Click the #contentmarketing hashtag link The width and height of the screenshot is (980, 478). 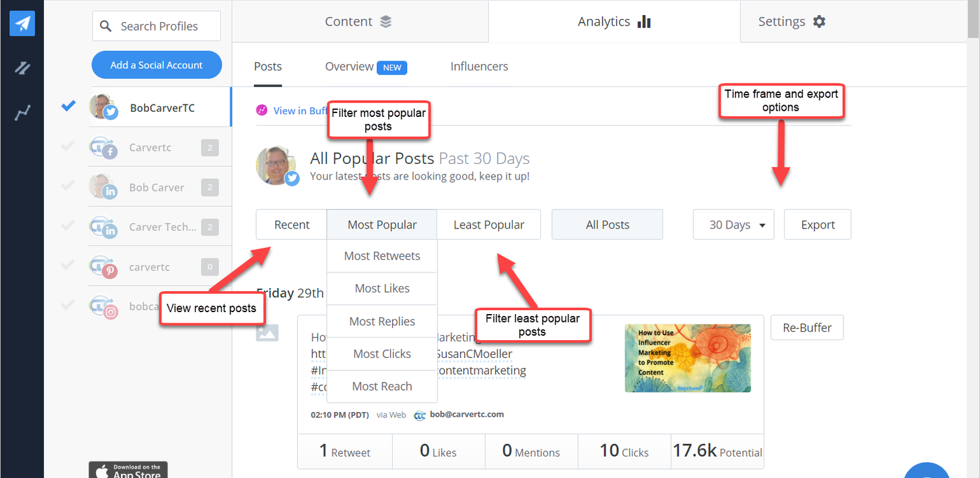click(481, 370)
